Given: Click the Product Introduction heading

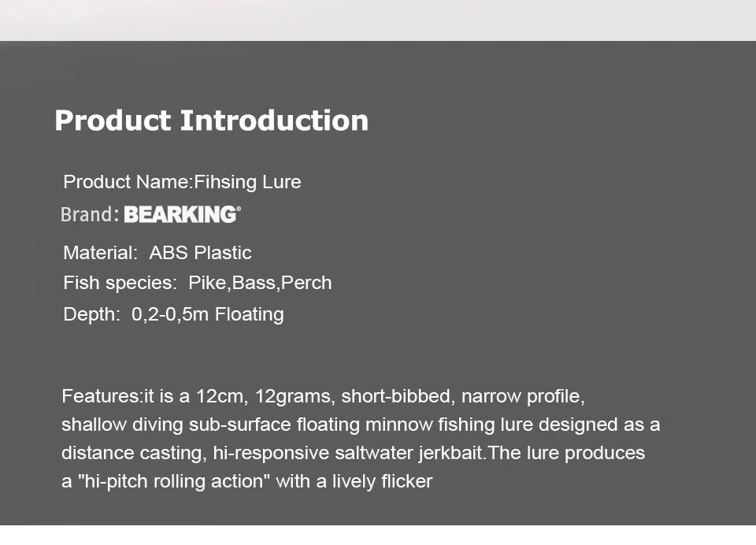Looking at the screenshot, I should 212,120.
